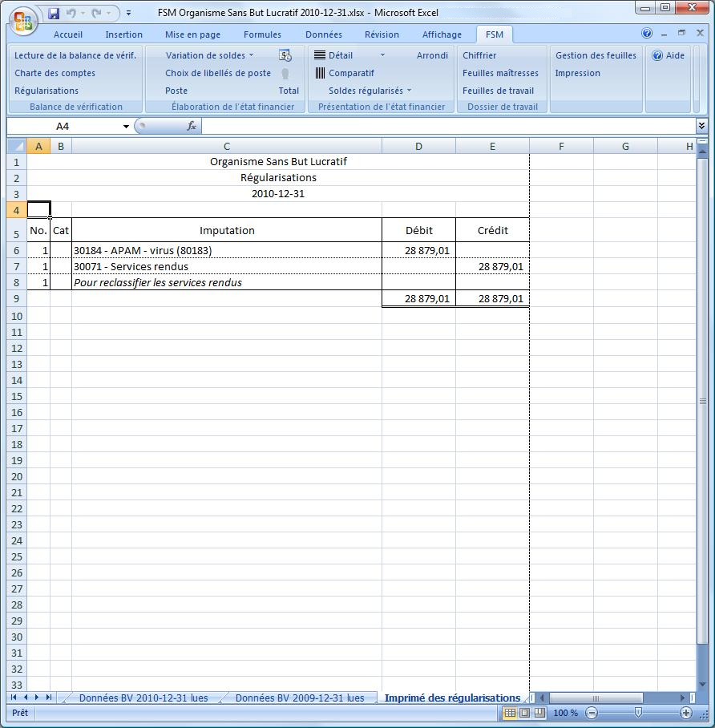
Task: Click the Office button logo
Action: (23, 20)
